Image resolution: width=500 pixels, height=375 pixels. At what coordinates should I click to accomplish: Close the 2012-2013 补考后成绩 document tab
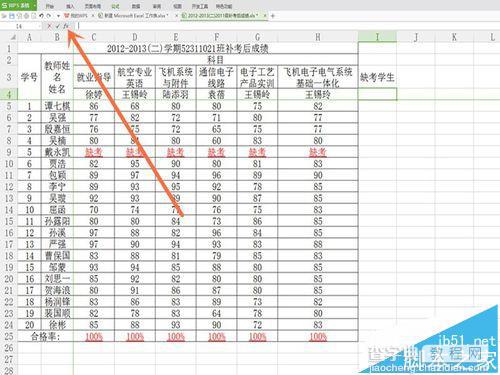(265, 16)
